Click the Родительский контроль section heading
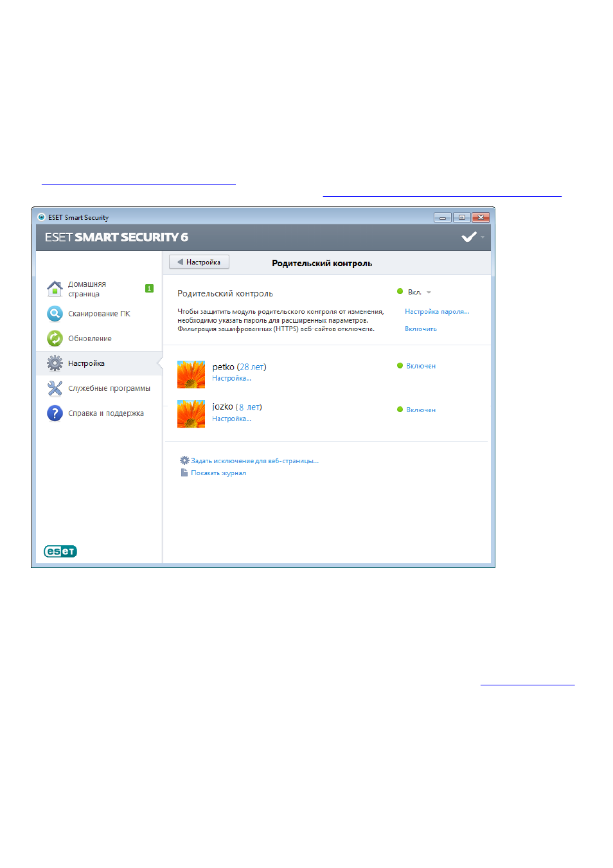613x868 pixels. (226, 294)
